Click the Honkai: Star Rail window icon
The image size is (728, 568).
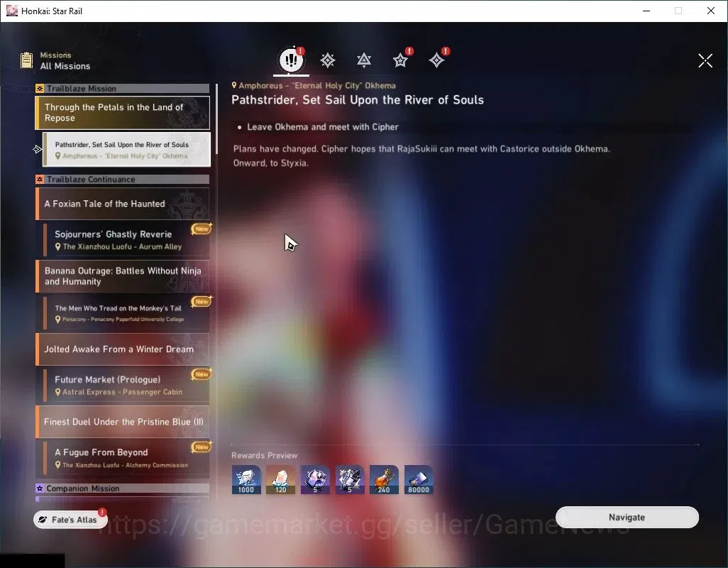(11, 11)
